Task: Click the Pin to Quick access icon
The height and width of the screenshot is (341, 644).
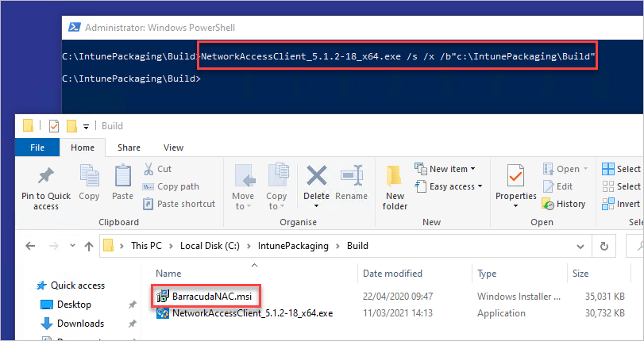Action: tap(46, 176)
